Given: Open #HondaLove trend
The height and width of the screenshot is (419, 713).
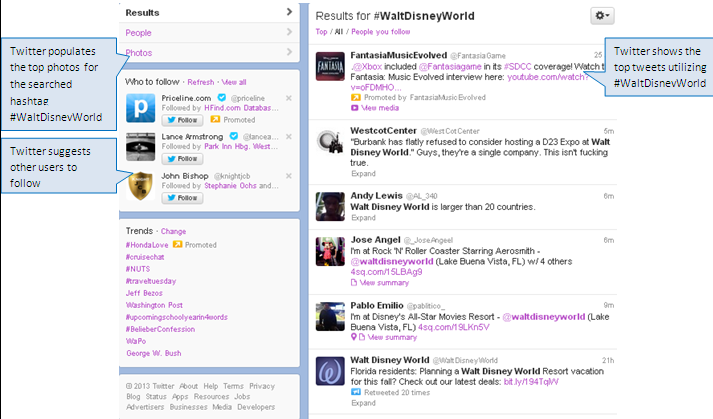Looking at the screenshot, I should [x=147, y=245].
